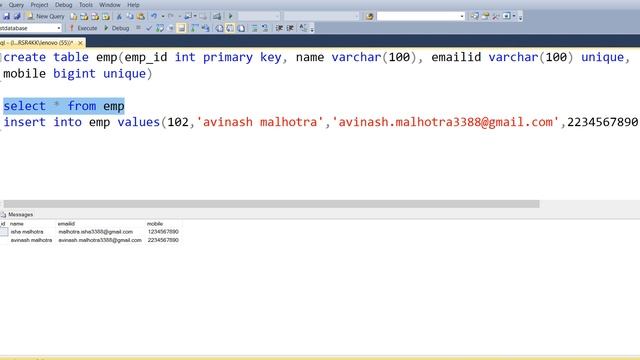
Task: Click the 'select * from emp' line
Action: point(64,106)
